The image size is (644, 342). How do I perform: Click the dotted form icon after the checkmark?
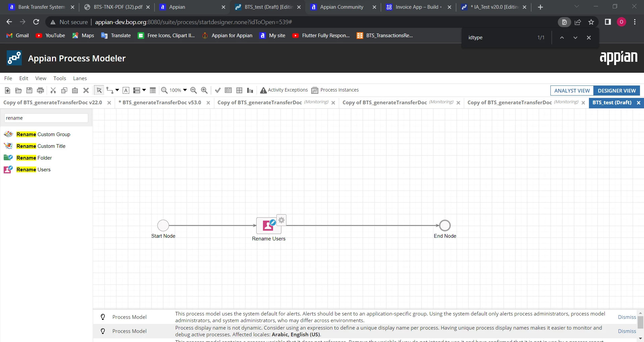pos(228,90)
